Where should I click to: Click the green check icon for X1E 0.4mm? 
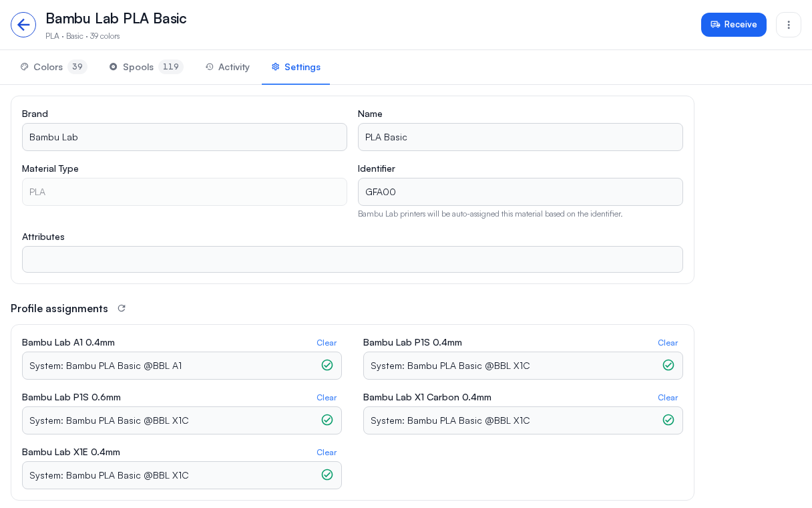327,475
